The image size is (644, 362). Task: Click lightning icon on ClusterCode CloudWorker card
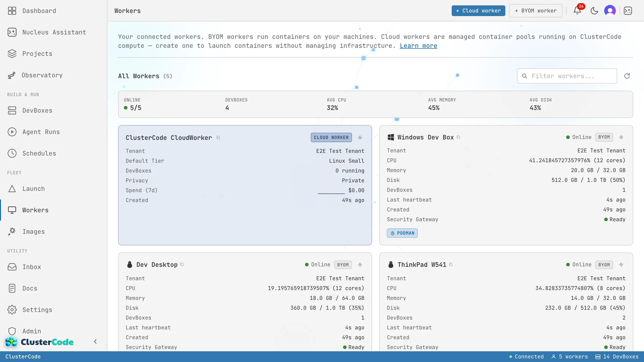pos(360,138)
